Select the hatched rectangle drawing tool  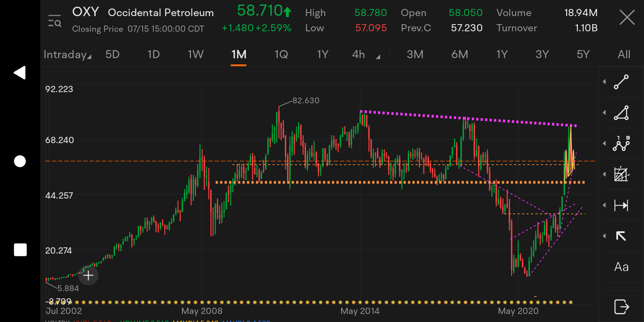point(621,174)
